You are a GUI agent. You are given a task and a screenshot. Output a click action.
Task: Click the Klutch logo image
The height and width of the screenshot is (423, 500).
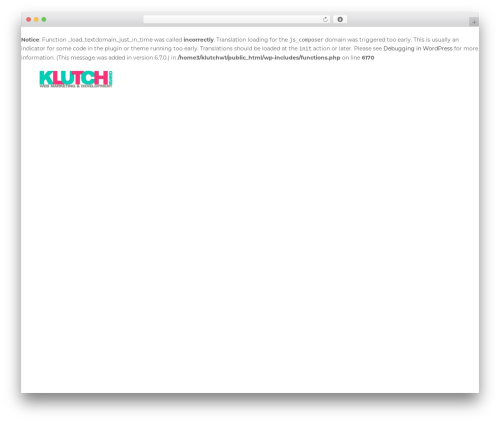pyautogui.click(x=76, y=79)
